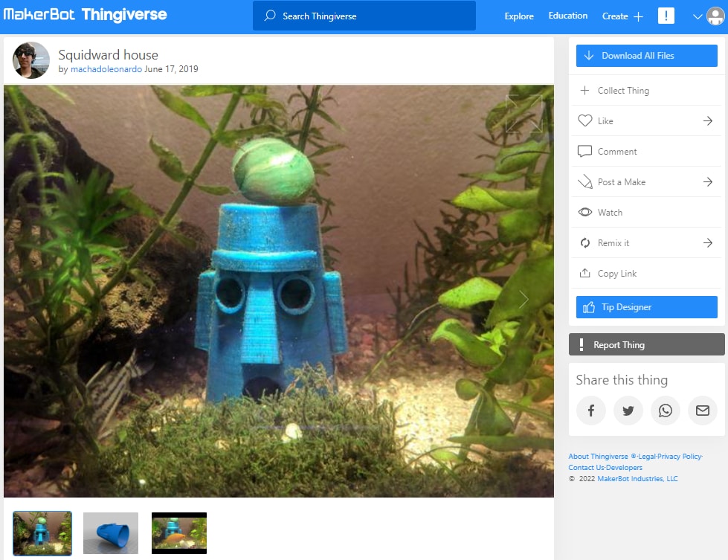Share this thing on Facebook
Viewport: 728px width, 560px height.
click(x=591, y=411)
